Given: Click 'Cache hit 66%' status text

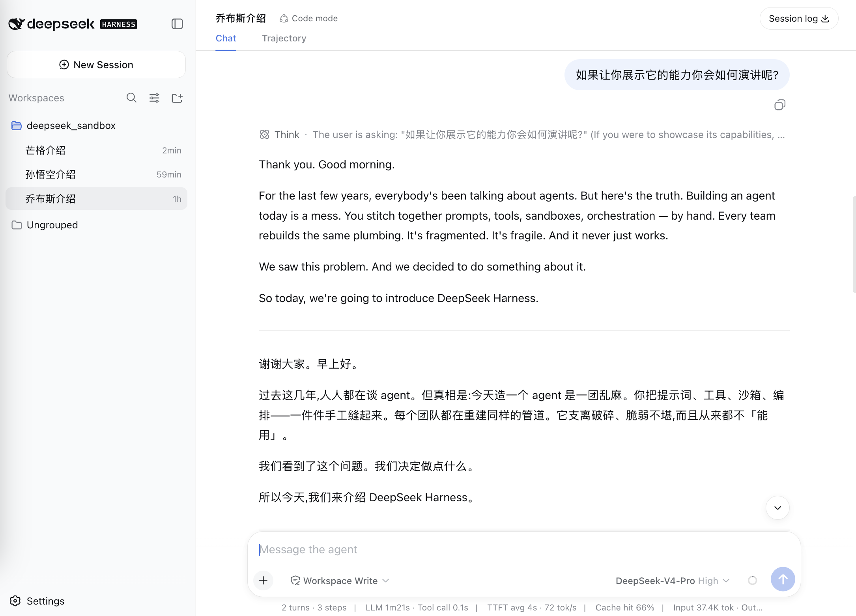Looking at the screenshot, I should tap(625, 608).
